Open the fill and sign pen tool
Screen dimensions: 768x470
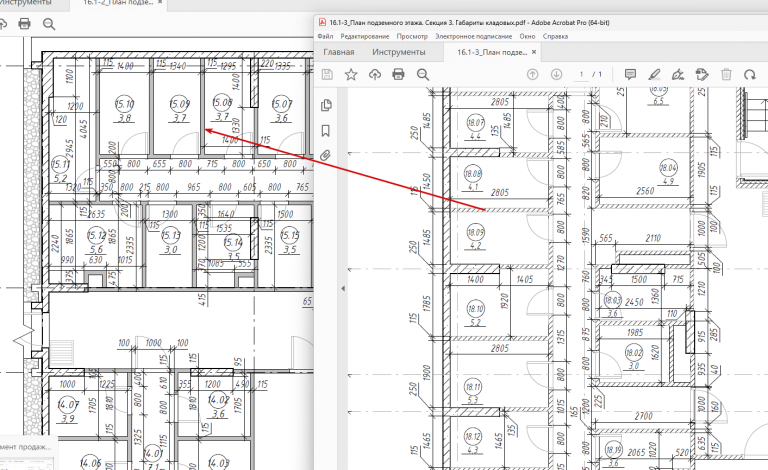[x=678, y=74]
